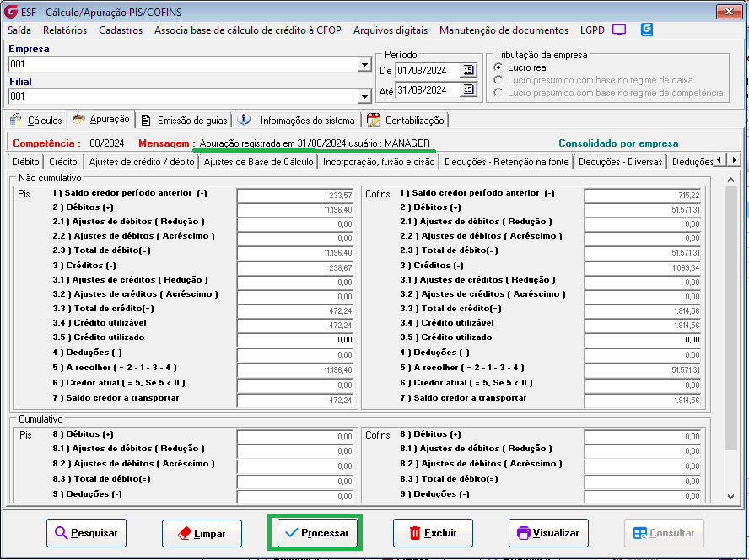
Task: Click the Consultar button
Action: click(x=665, y=533)
